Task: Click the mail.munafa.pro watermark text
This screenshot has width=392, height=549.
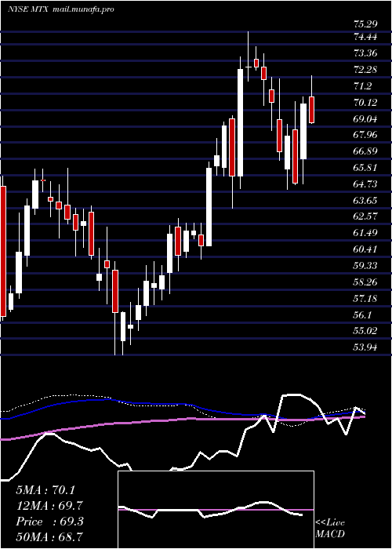Action: click(x=84, y=9)
